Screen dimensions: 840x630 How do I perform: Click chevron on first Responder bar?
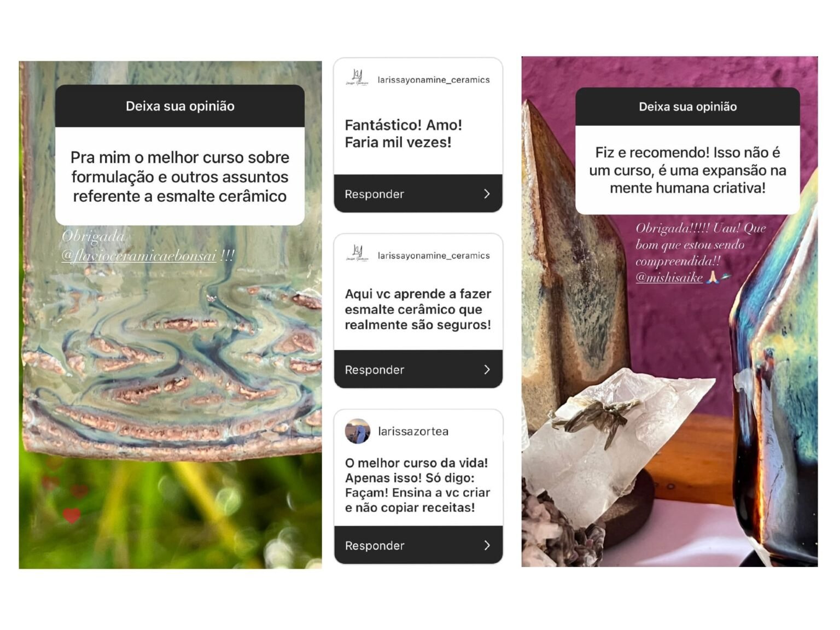(x=487, y=194)
